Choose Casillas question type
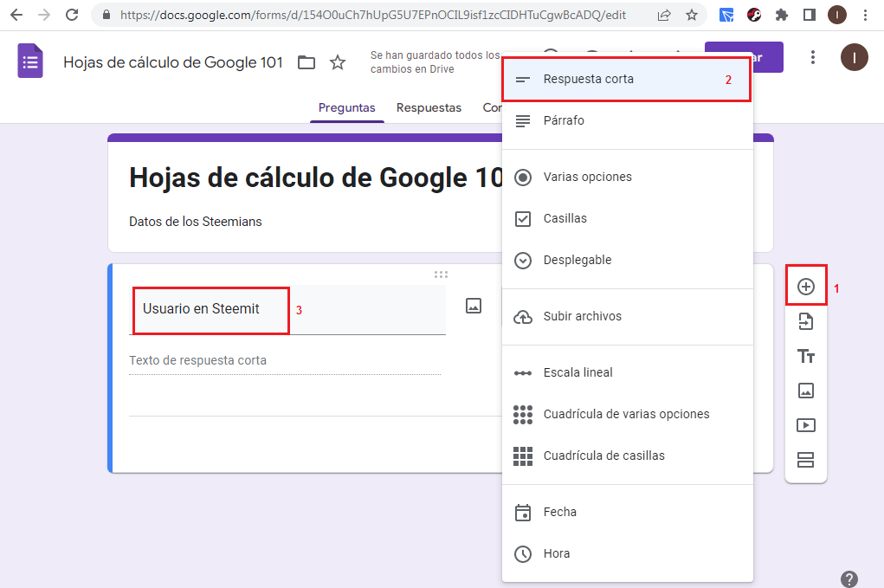 click(628, 219)
